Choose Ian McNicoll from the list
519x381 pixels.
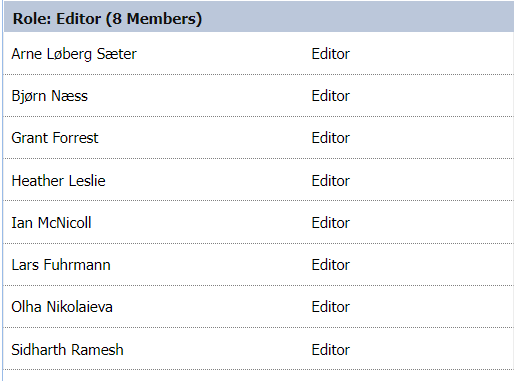pyautogui.click(x=51, y=223)
